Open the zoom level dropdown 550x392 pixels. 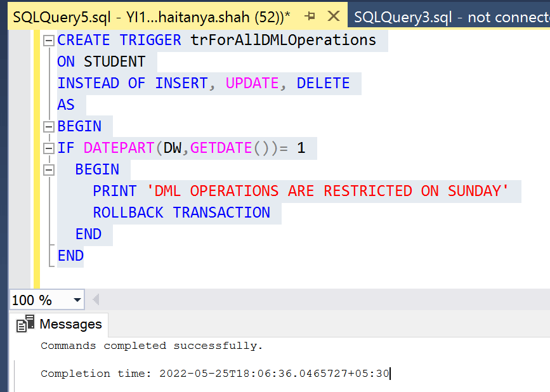78,299
